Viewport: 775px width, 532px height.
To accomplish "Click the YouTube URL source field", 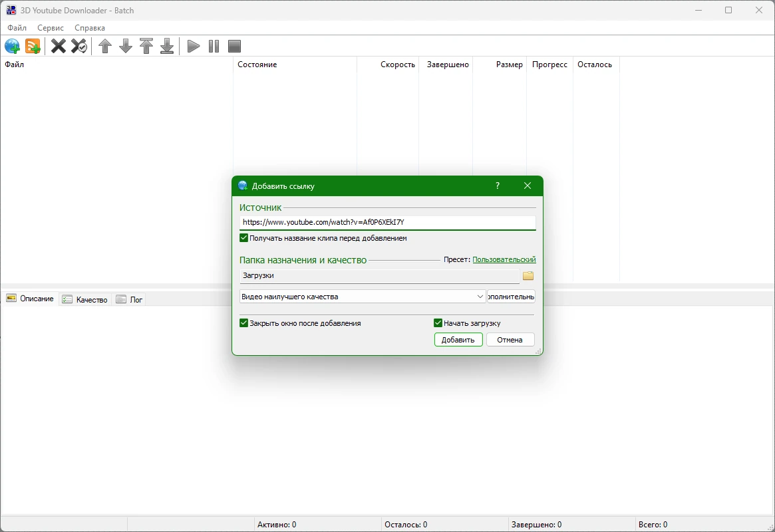I will pos(387,222).
